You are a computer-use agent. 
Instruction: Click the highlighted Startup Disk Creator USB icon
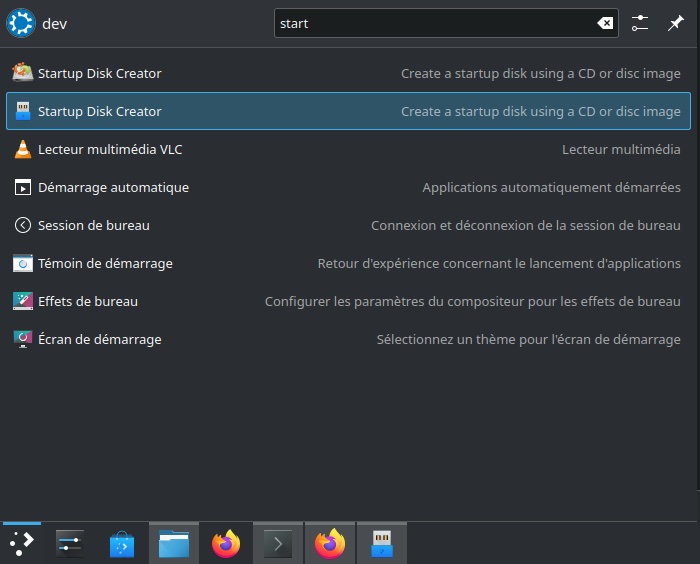[x=23, y=111]
